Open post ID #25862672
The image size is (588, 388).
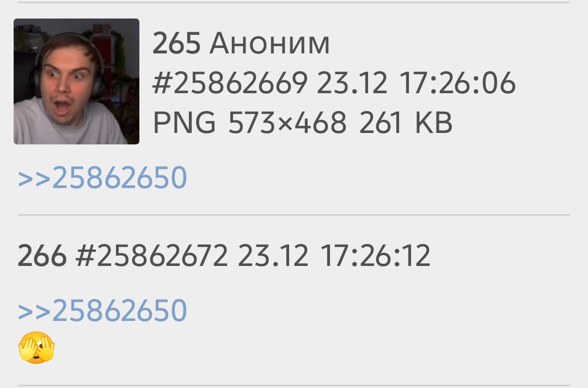[151, 256]
